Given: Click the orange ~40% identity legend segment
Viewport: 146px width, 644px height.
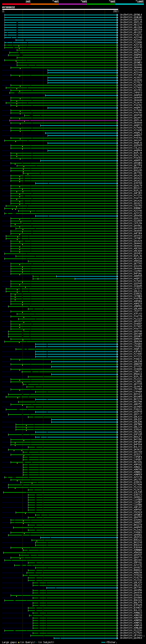Looking at the screenshot, I should tap(45, 4).
